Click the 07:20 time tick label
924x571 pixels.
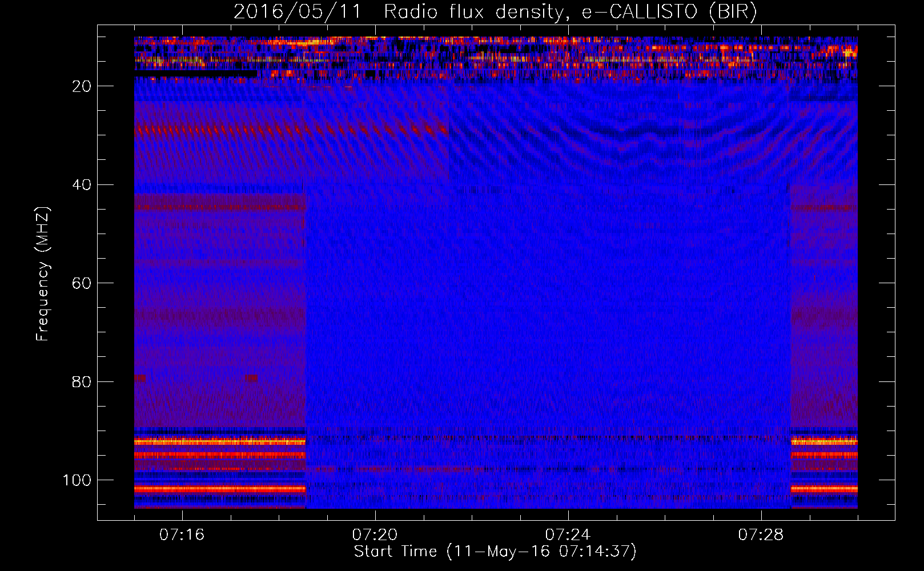point(375,534)
